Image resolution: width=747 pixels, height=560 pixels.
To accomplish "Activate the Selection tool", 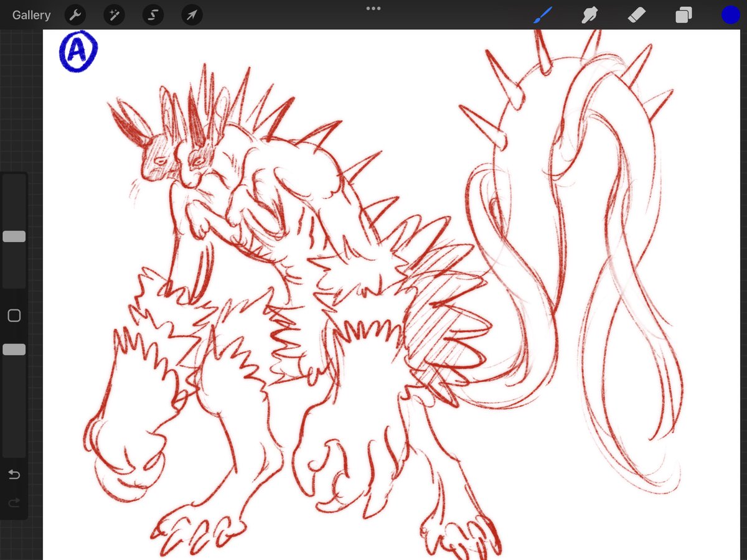I will click(153, 15).
